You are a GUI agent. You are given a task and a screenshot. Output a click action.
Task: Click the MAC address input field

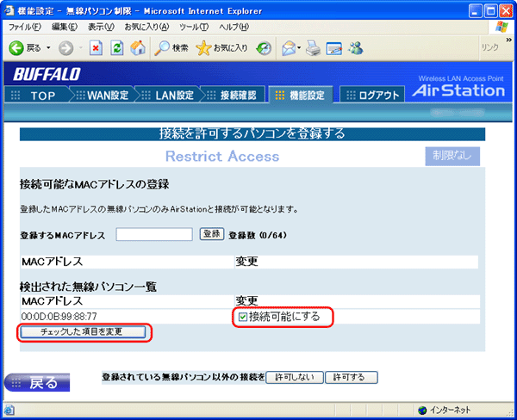(x=153, y=234)
